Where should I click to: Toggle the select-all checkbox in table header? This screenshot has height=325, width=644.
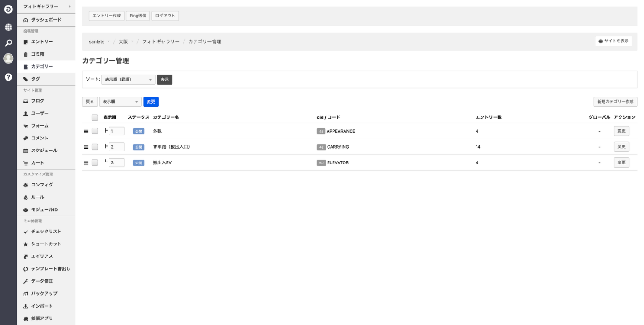(x=95, y=117)
